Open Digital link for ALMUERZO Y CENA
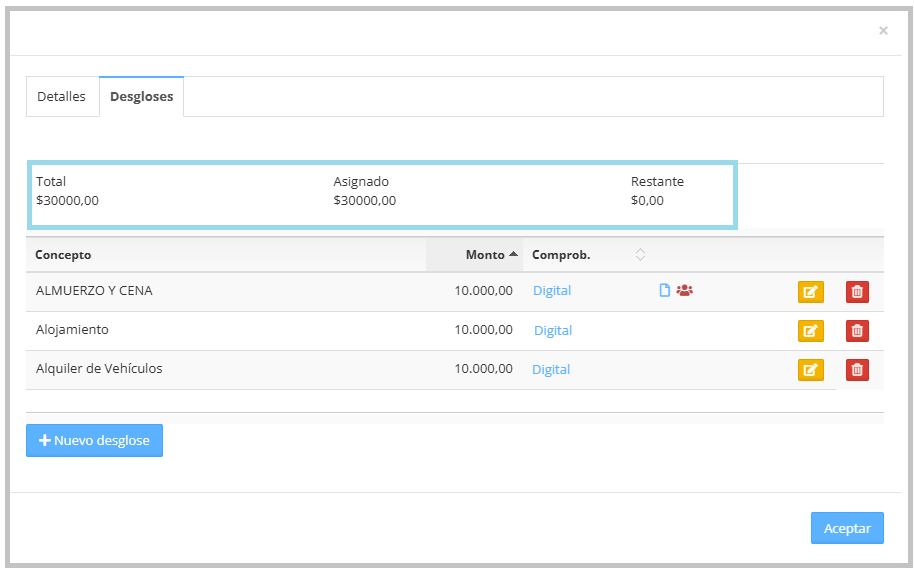The image size is (914, 569). 551,291
